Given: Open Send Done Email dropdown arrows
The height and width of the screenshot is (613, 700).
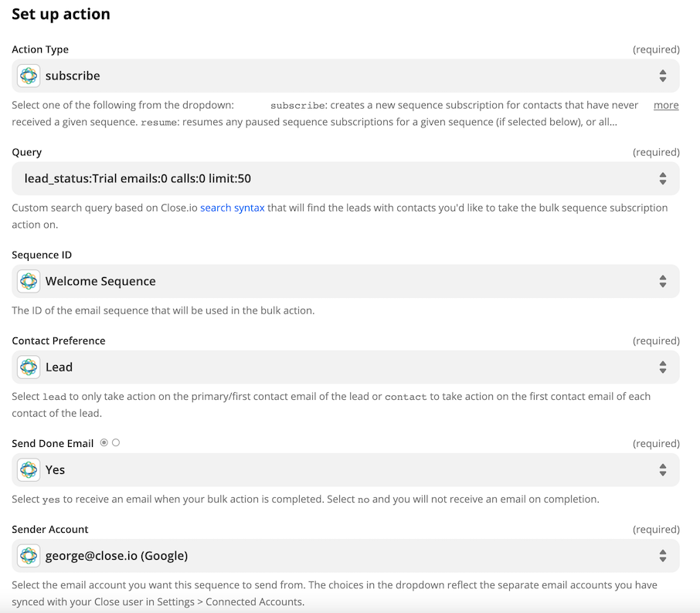Looking at the screenshot, I should pos(663,470).
